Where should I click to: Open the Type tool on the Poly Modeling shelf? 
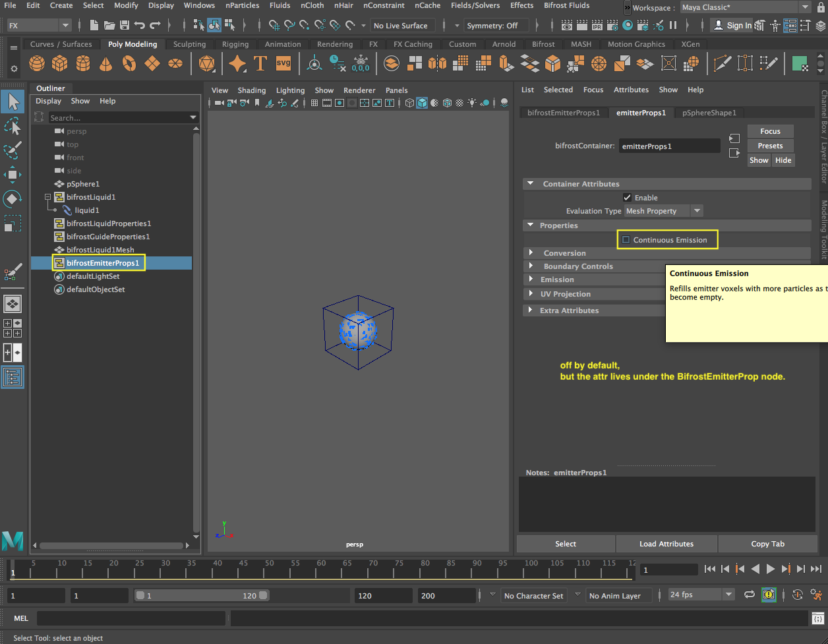click(x=260, y=63)
